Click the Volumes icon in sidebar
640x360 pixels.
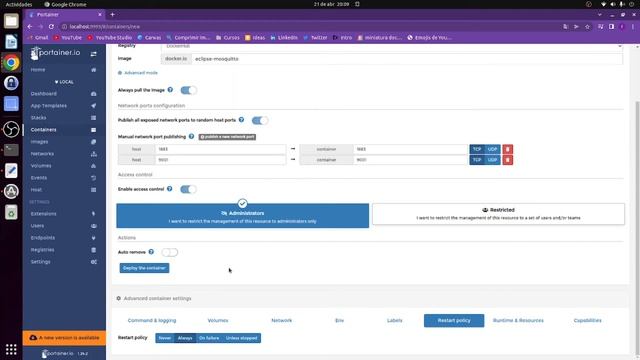(93, 166)
